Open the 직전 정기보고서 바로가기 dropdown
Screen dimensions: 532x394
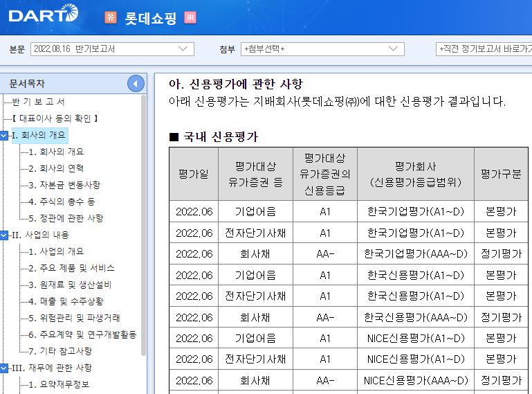pos(484,49)
